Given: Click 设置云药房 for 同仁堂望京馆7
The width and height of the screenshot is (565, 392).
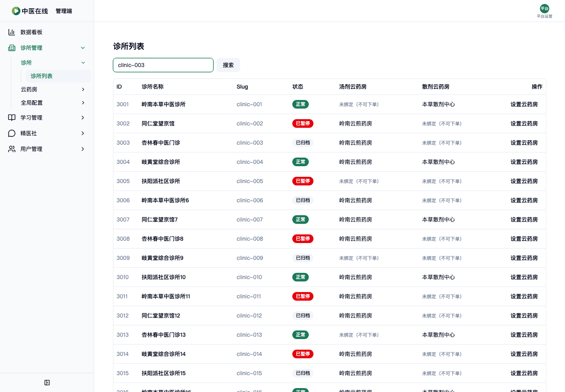Looking at the screenshot, I should point(524,220).
